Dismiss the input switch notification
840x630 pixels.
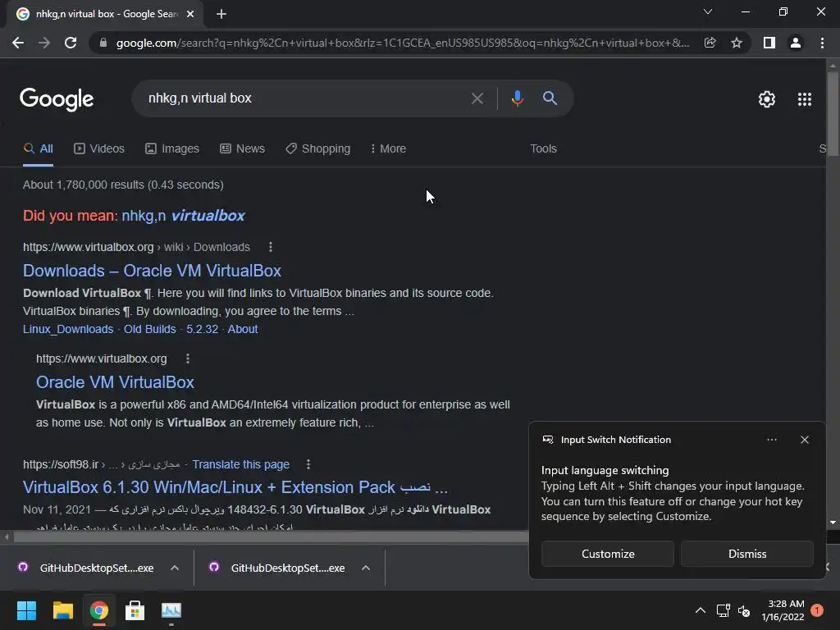[746, 554]
